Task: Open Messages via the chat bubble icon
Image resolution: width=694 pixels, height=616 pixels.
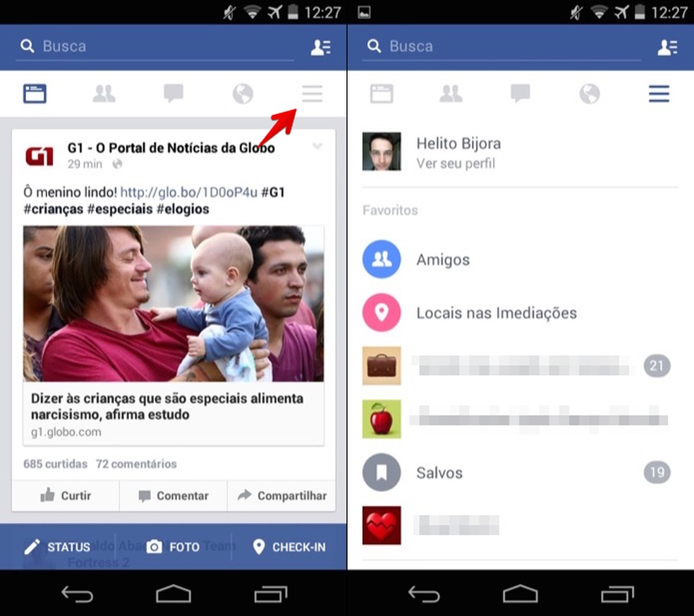Action: 173,93
